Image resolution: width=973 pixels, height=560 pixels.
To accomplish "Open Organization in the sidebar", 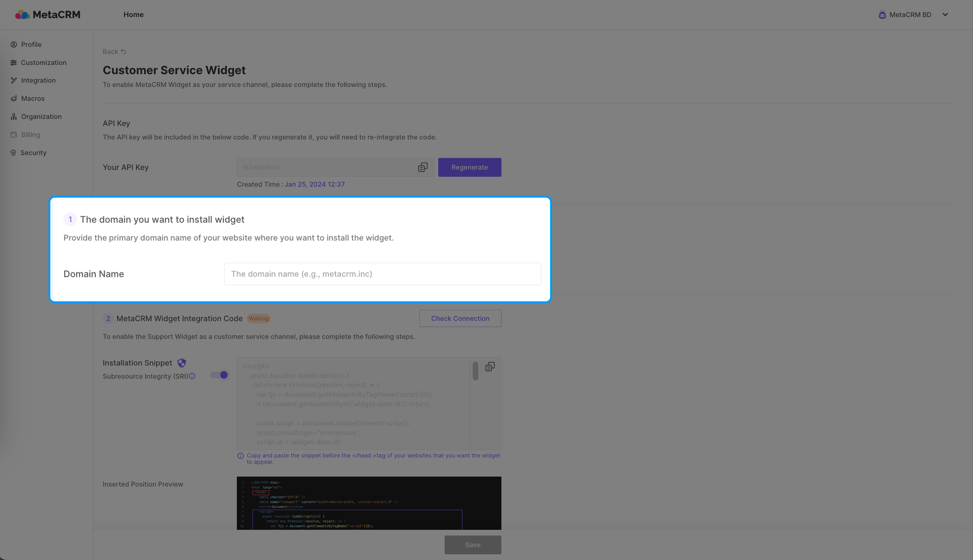I will (41, 116).
